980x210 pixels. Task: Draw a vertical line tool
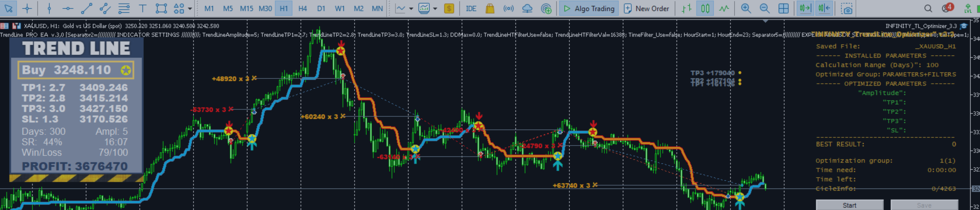[50, 9]
